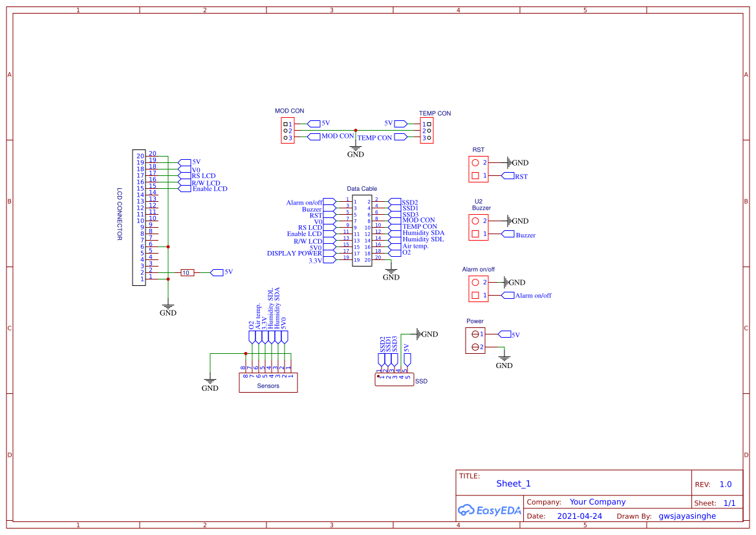This screenshot has height=535, width=756.
Task: Select the SSD five-pin connector body
Action: click(x=394, y=379)
